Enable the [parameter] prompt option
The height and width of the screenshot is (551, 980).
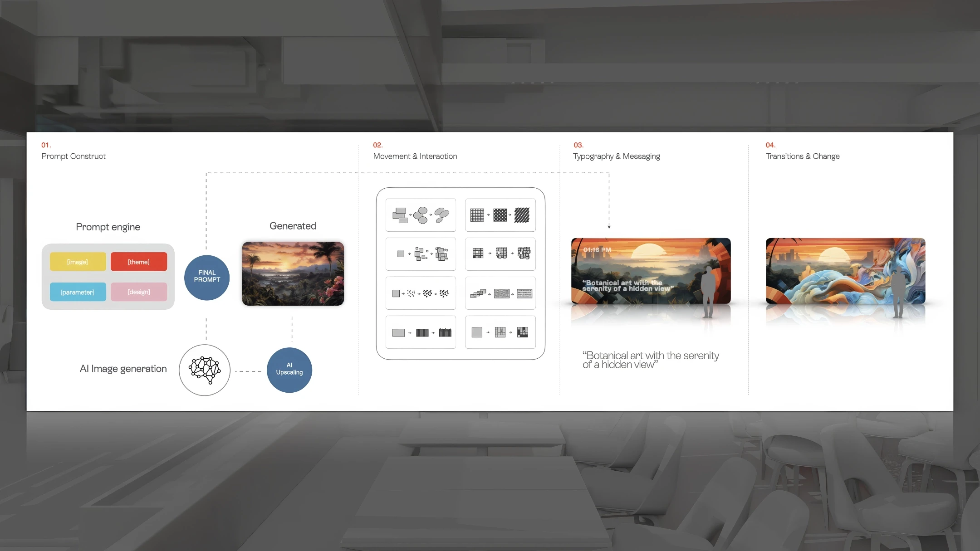coord(78,292)
